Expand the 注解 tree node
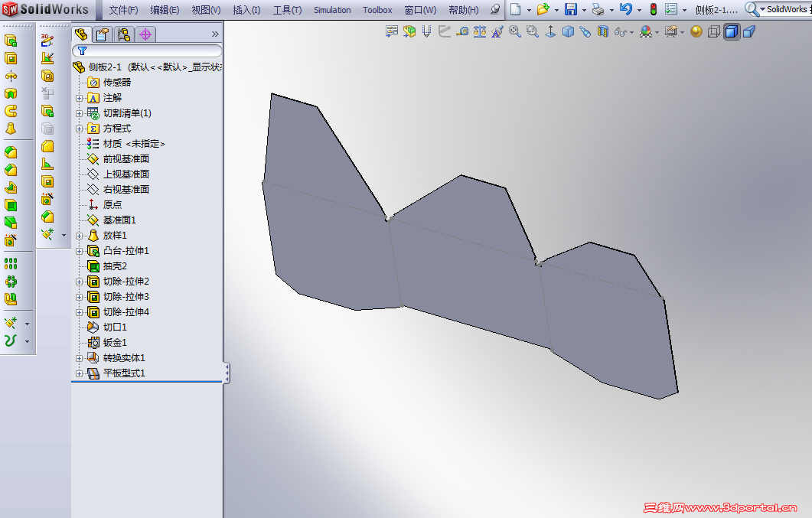Screen dimensions: 812x518 (x=79, y=98)
